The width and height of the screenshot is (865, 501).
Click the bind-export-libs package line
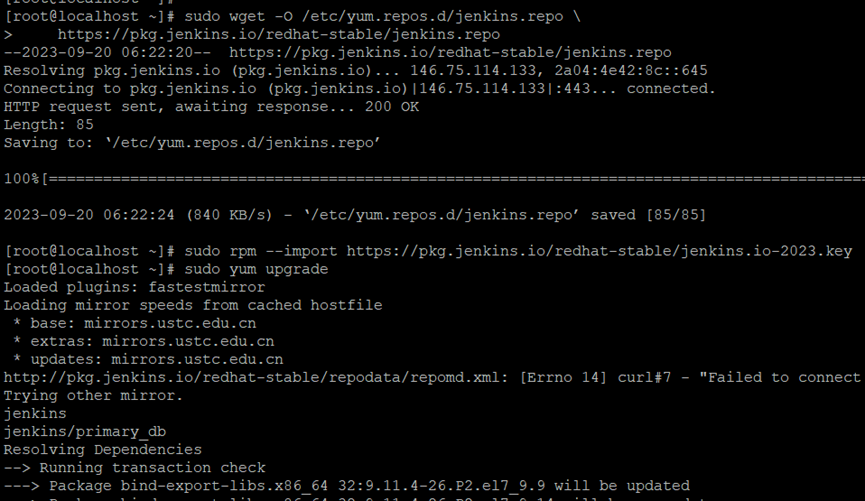[346, 486]
